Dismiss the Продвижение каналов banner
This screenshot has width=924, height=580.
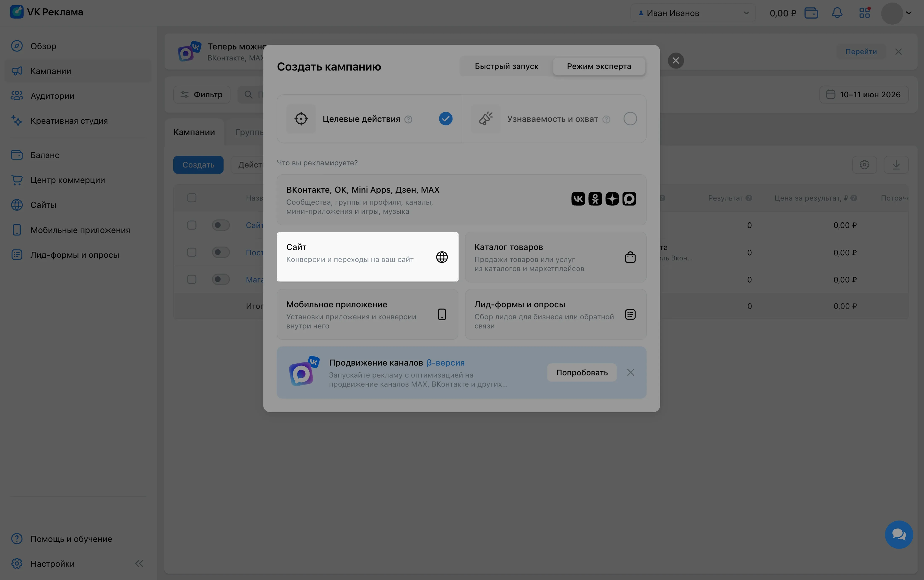[630, 372]
